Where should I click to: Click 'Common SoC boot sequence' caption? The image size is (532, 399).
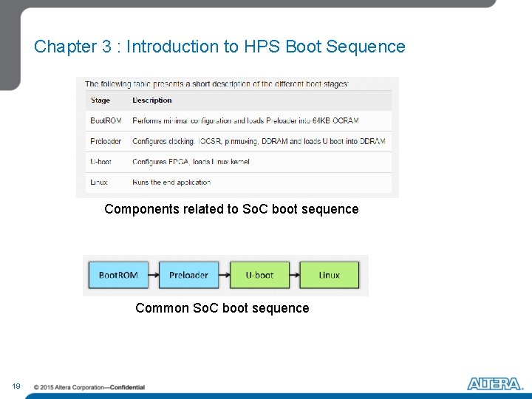[x=222, y=308]
